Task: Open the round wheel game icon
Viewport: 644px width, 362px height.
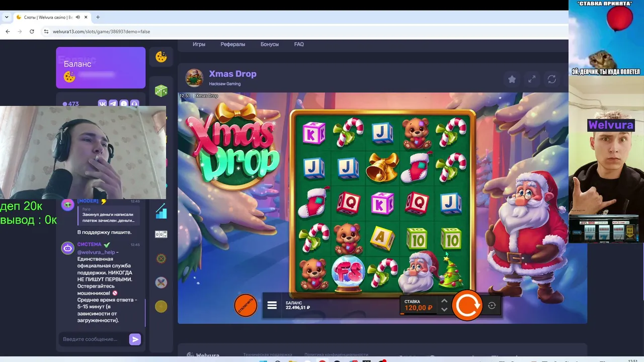Action: [x=161, y=258]
